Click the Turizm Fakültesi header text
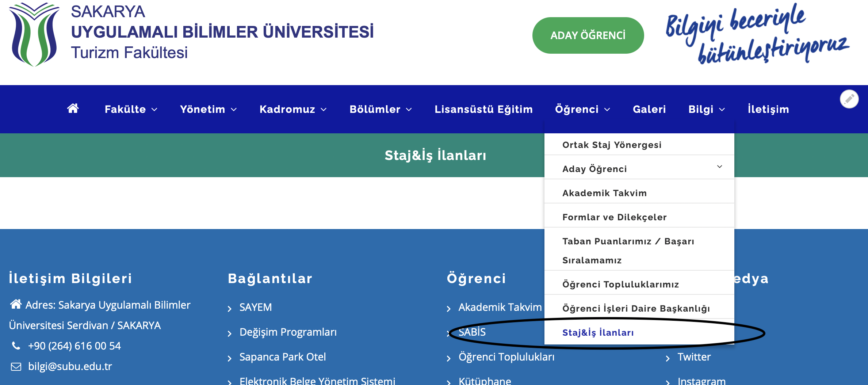 129,53
